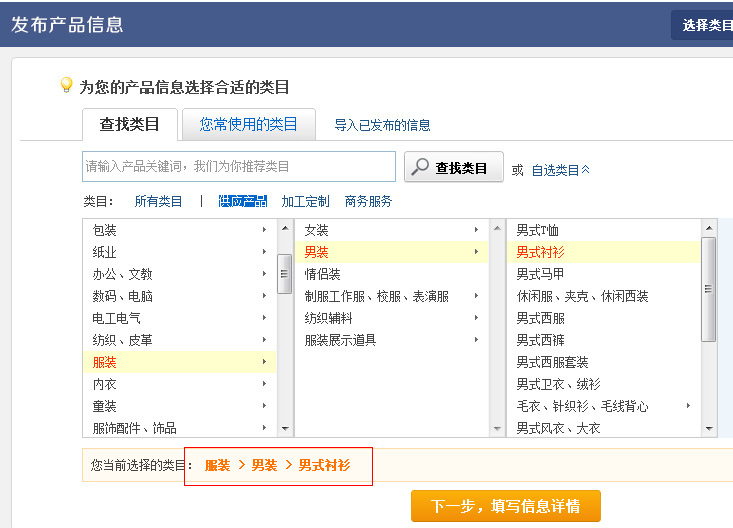Select 男式西服 item
This screenshot has width=733, height=528.
(x=604, y=318)
